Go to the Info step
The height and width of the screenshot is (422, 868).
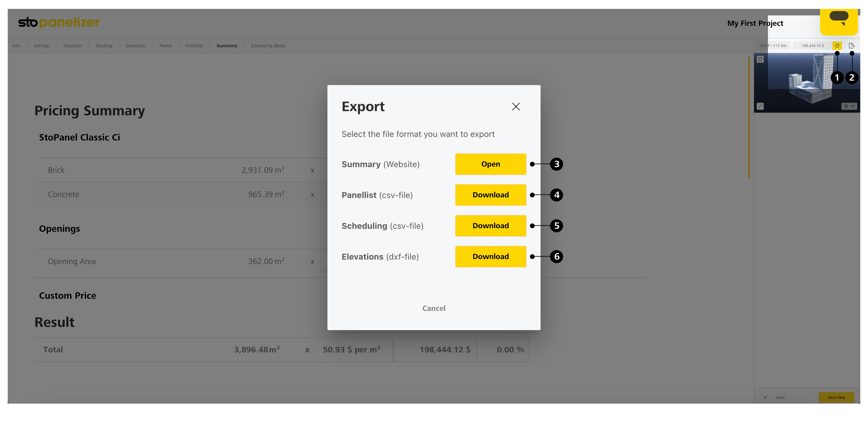pyautogui.click(x=16, y=46)
